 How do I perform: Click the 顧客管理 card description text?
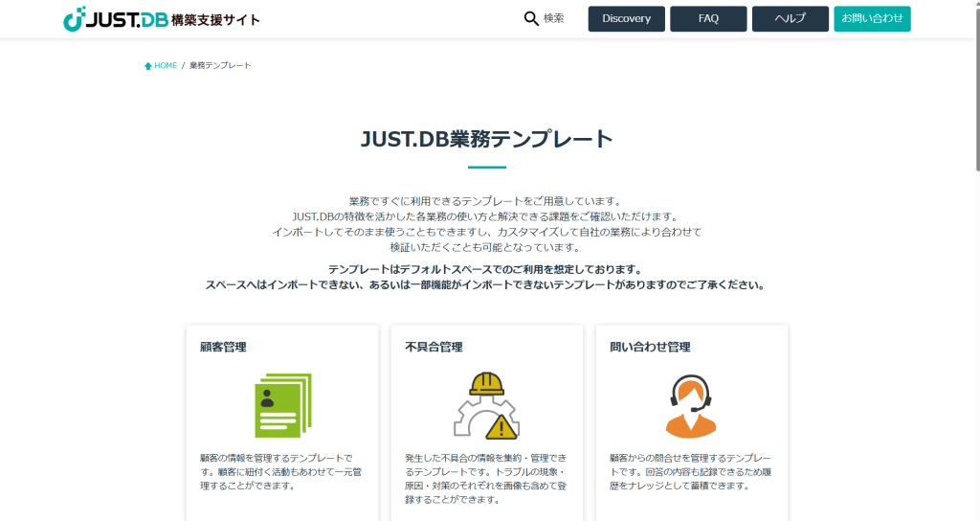281,471
